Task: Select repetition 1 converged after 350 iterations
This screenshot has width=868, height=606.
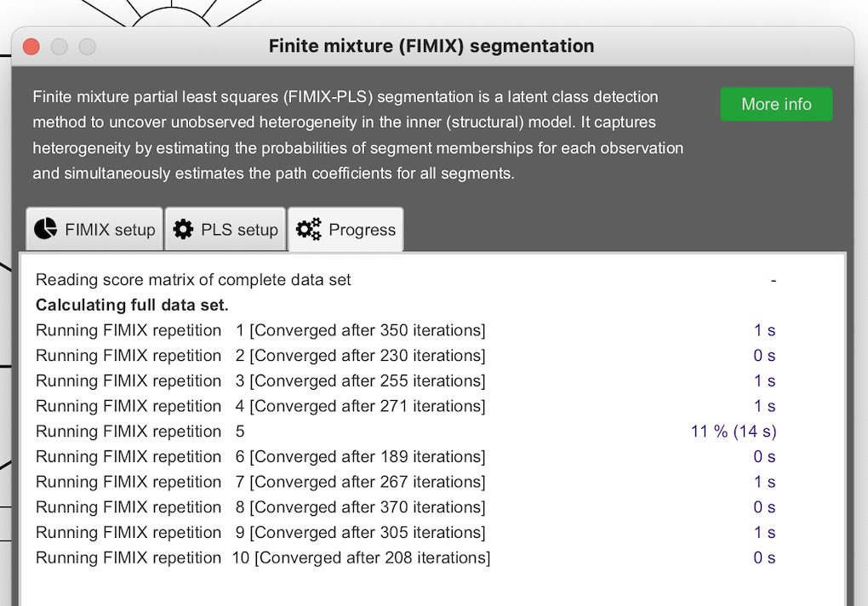Action: click(x=260, y=330)
